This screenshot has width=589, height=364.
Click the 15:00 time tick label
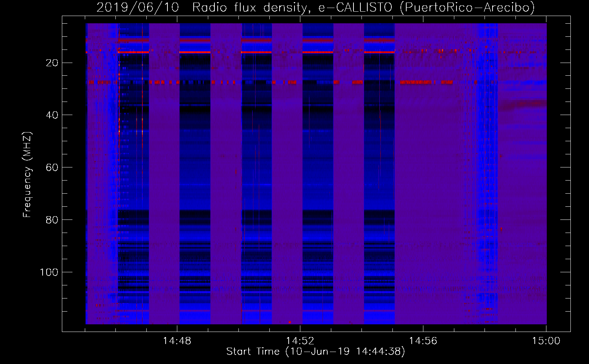546,341
